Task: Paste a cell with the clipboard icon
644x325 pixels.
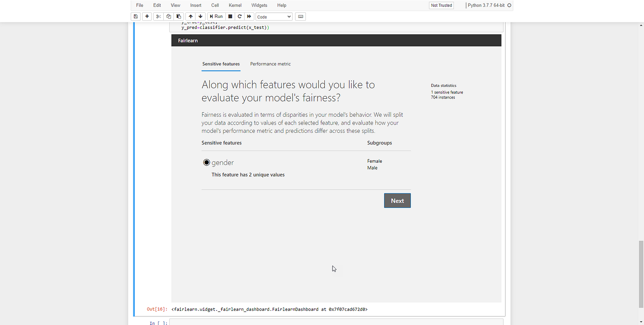Action: [x=178, y=16]
